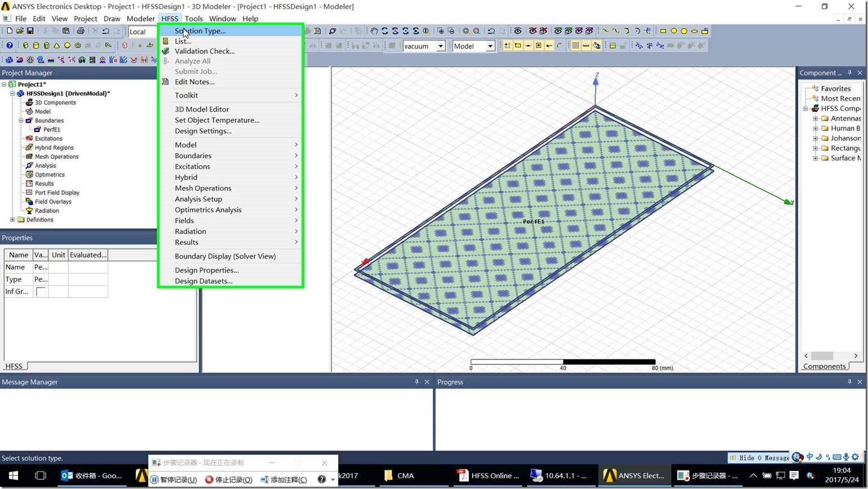Pin the Progress panel
Screen dimensions: 868x489
click(x=849, y=382)
